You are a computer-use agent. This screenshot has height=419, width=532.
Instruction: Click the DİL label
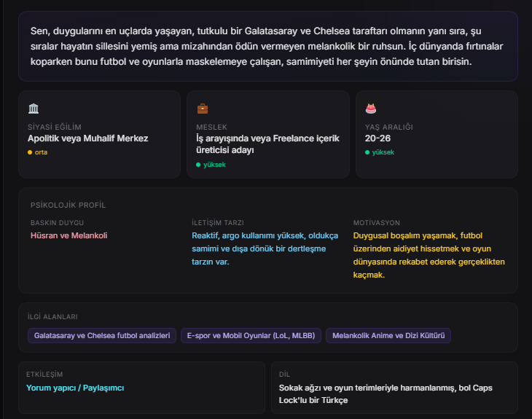pyautogui.click(x=284, y=375)
